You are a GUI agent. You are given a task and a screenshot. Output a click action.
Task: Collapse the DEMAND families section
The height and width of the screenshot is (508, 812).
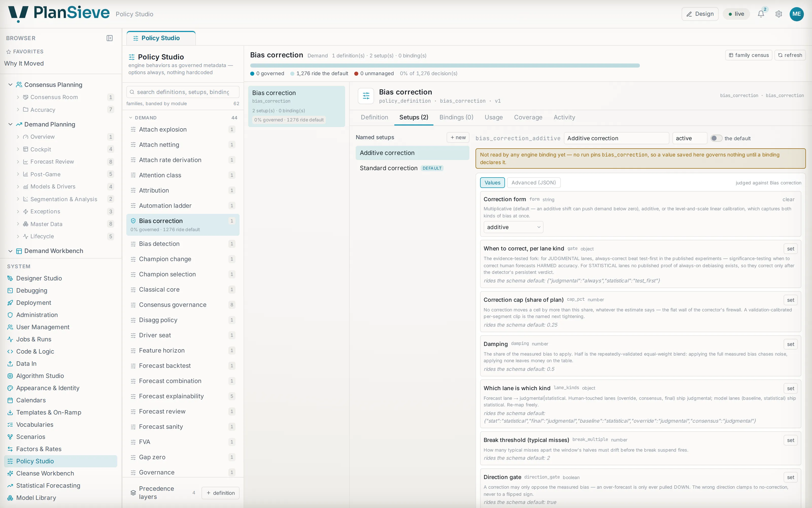click(x=131, y=118)
